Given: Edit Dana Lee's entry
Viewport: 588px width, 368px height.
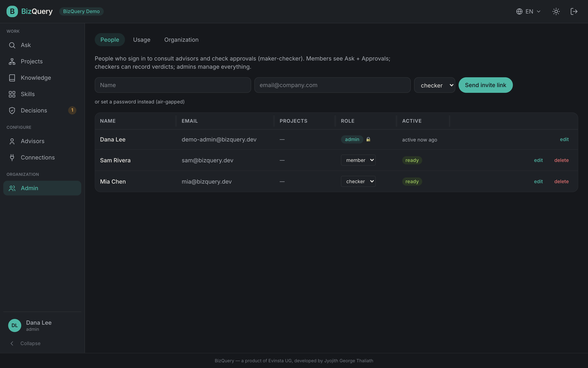Looking at the screenshot, I should click(x=564, y=139).
